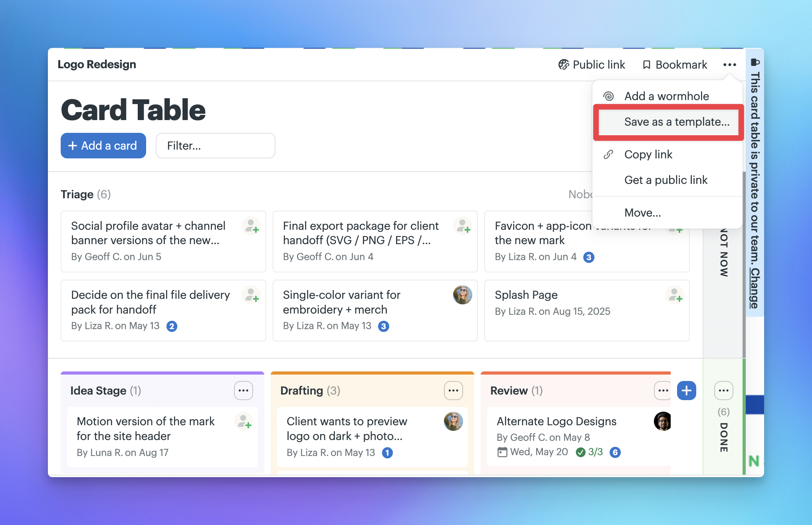
Task: Open the comment badge on the Client wants to preview card
Action: [387, 453]
